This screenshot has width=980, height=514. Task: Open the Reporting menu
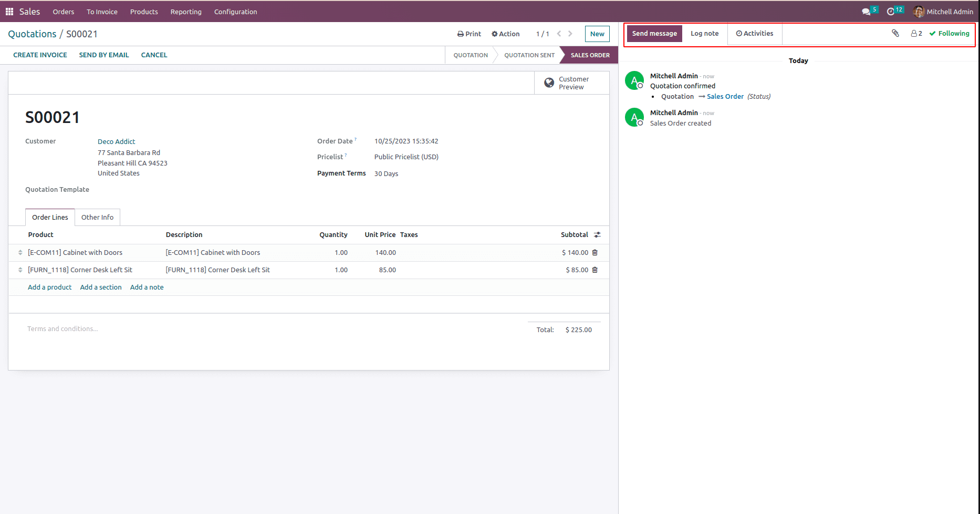click(x=186, y=12)
